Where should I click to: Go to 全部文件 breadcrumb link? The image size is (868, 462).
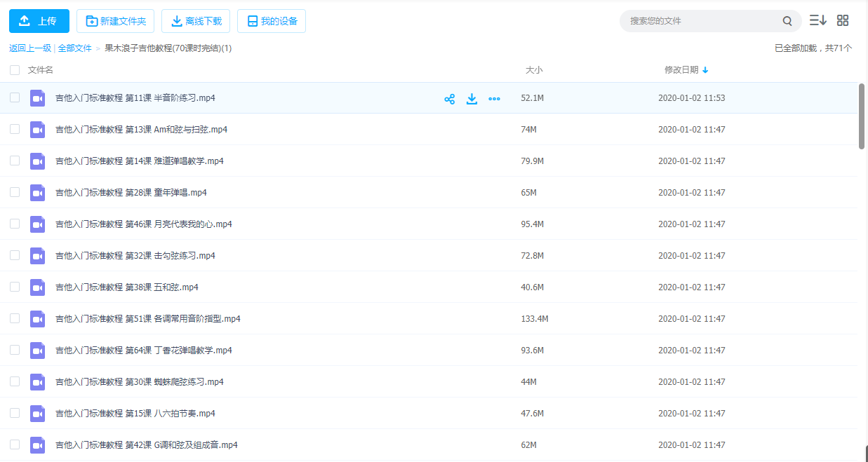pos(74,48)
